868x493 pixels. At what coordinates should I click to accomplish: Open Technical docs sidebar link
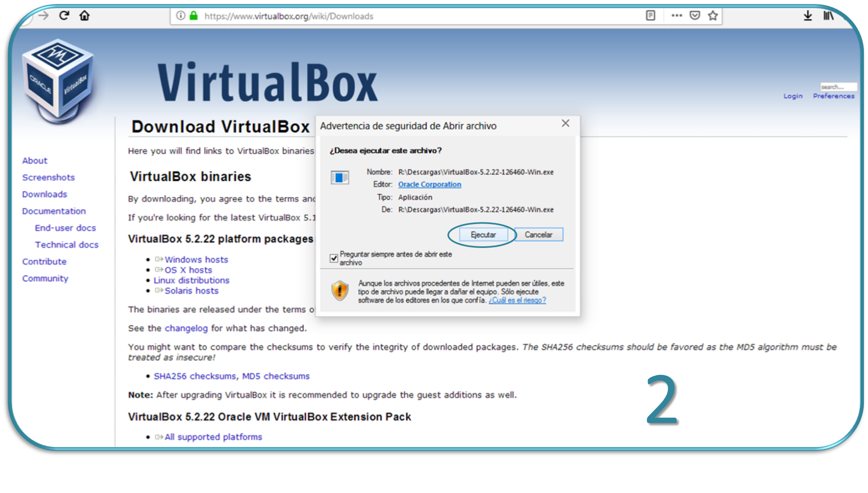pyautogui.click(x=67, y=245)
